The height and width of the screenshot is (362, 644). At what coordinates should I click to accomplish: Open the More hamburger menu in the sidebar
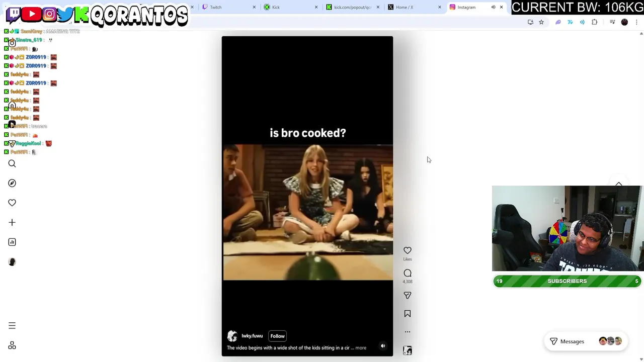12,326
